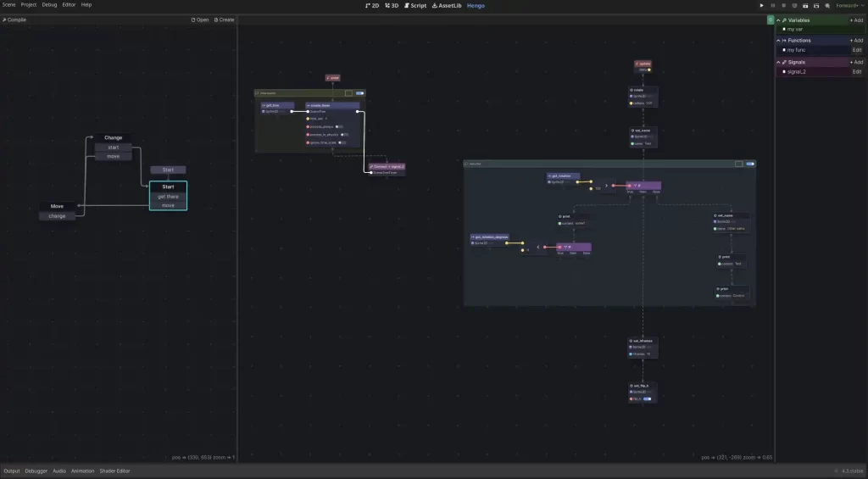This screenshot has height=479, width=868.
Task: Click the green side panel toggle icon
Action: [771, 19]
